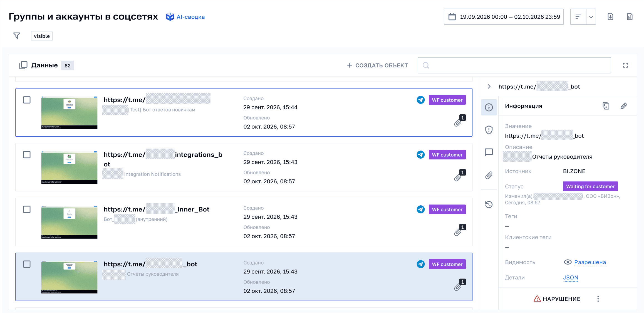Expand table to fullscreen
Image resolution: width=644 pixels, height=313 pixels.
pyautogui.click(x=625, y=65)
